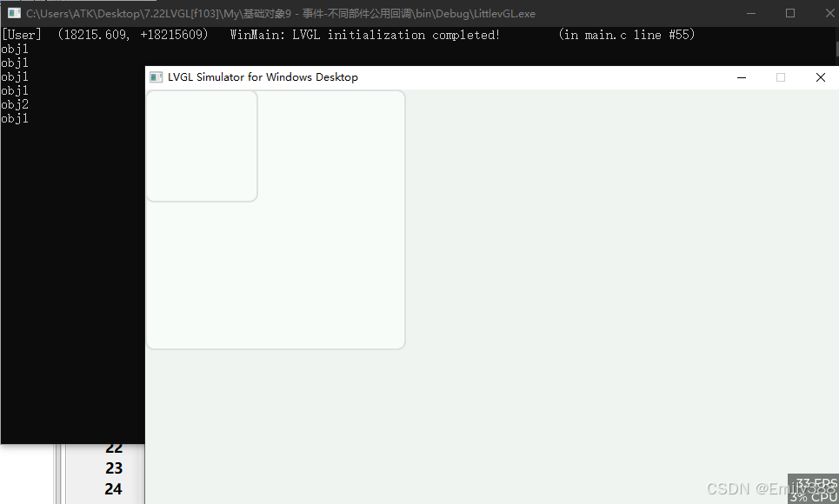Select line number 24 in the background editor
This screenshot has height=504, width=839.
coord(114,487)
